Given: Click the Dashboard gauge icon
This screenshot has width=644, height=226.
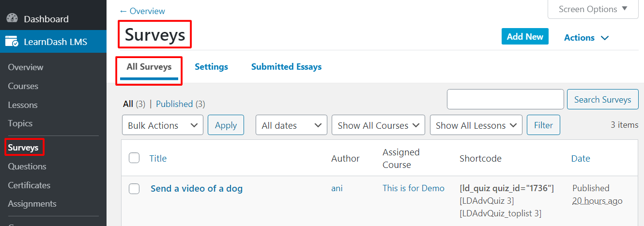Looking at the screenshot, I should (x=12, y=19).
